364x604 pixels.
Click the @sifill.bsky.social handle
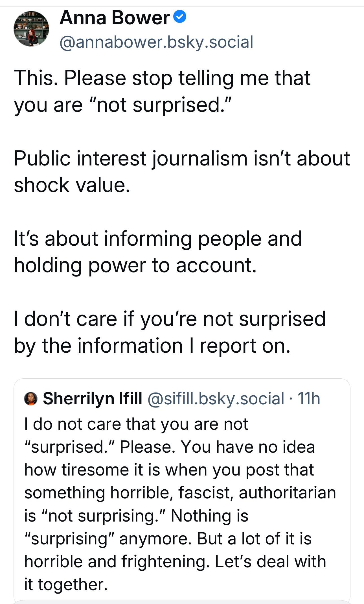click(216, 398)
